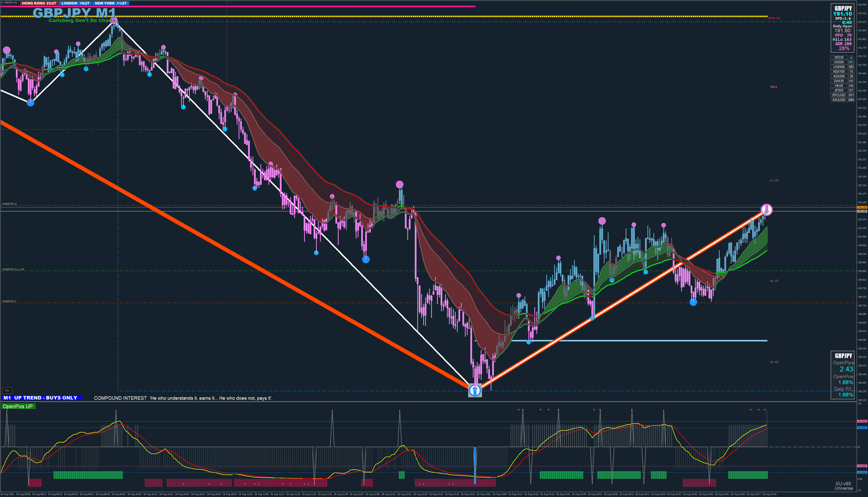Click the light blue horizontal support line
Screen dimensions: 868x497
[x=648, y=341]
